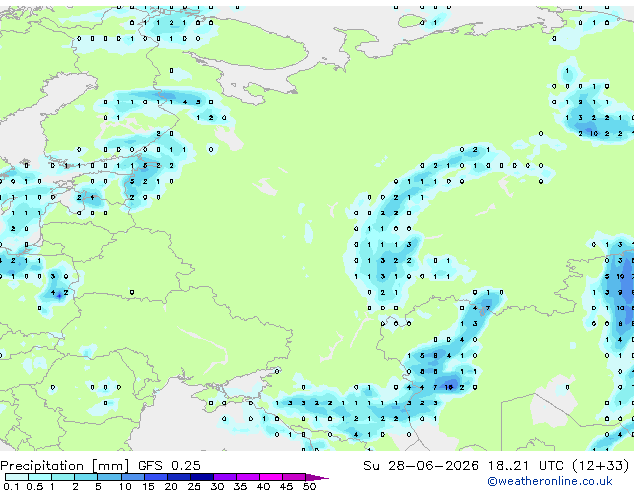The image size is (634, 490).
Task: Select the 5–10 mm legend color swatch
Action: pyautogui.click(x=109, y=477)
